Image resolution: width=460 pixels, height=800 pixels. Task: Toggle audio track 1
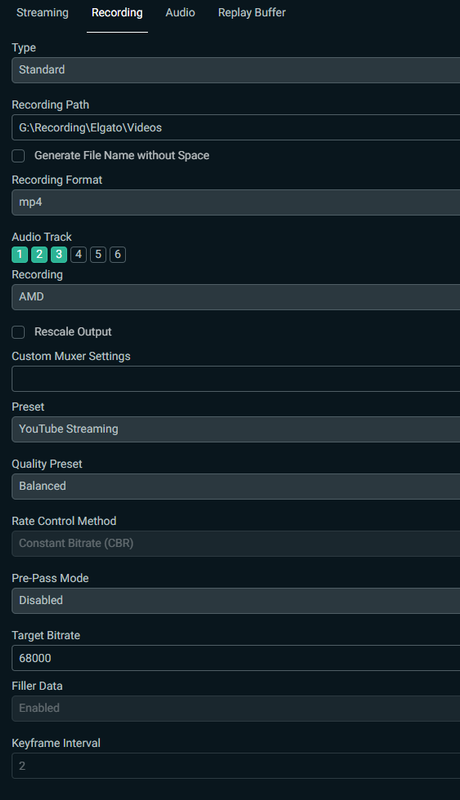pyautogui.click(x=20, y=254)
